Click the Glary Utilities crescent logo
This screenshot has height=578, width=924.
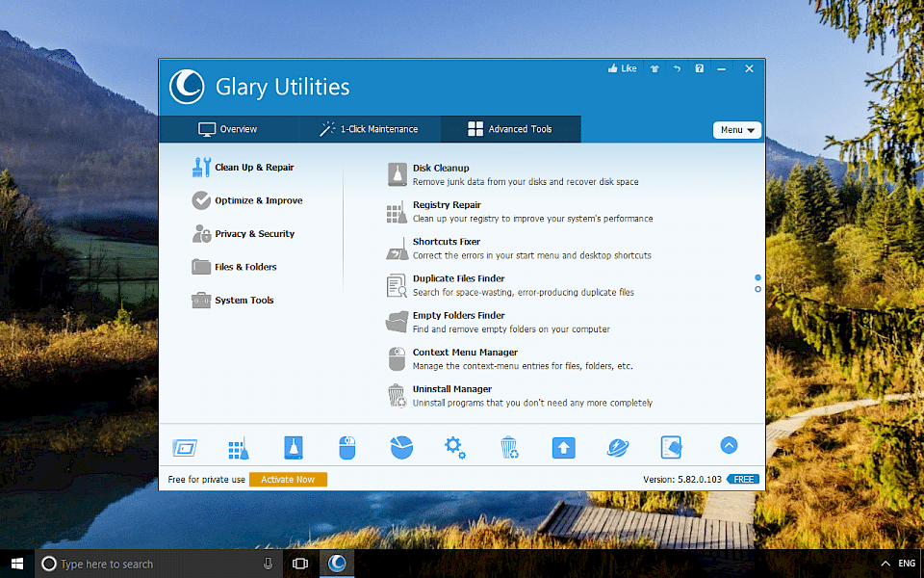point(187,87)
